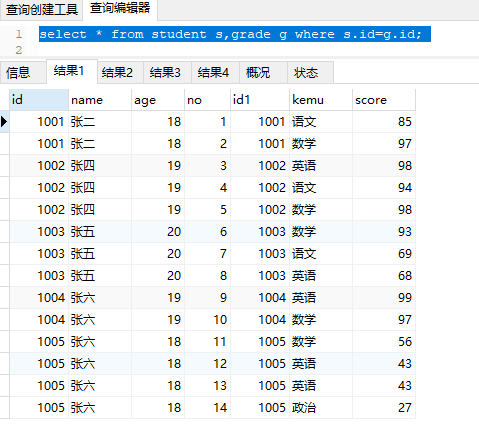Click no cell 10
The image size is (479, 433).
point(207,320)
